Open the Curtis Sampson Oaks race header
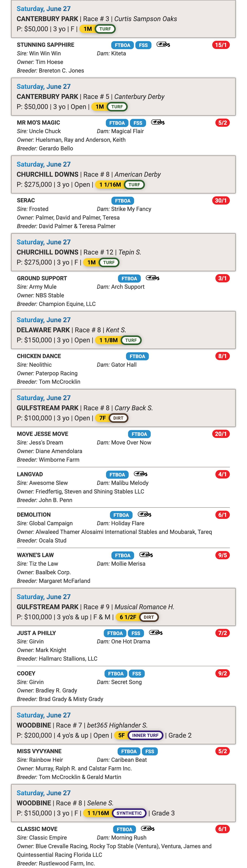Viewport: 247px width, 868px height. pyautogui.click(x=123, y=19)
